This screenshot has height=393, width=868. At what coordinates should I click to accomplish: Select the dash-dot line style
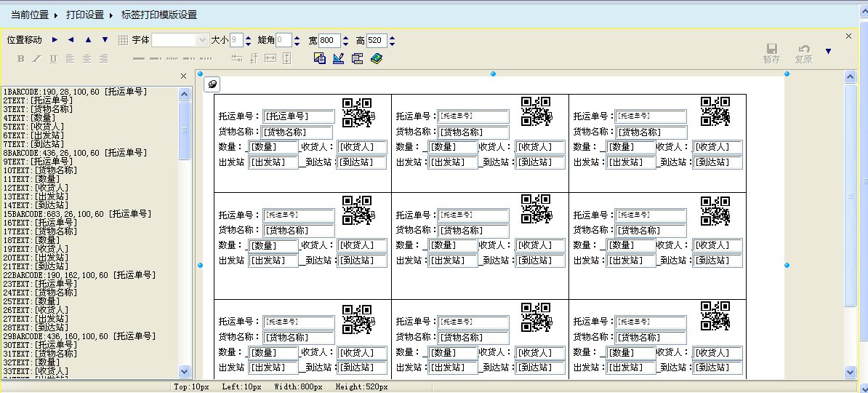(x=156, y=58)
